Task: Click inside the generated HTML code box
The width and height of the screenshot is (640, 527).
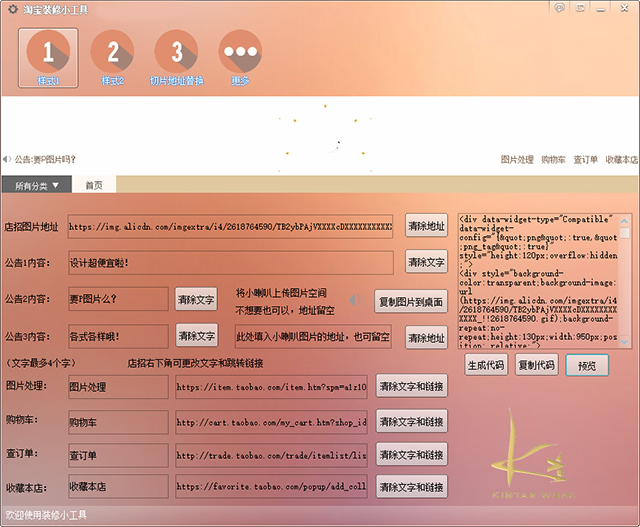Action: pos(538,281)
